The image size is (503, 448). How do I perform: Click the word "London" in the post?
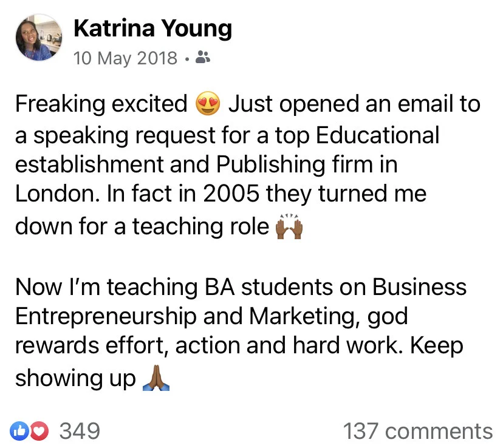(x=55, y=194)
